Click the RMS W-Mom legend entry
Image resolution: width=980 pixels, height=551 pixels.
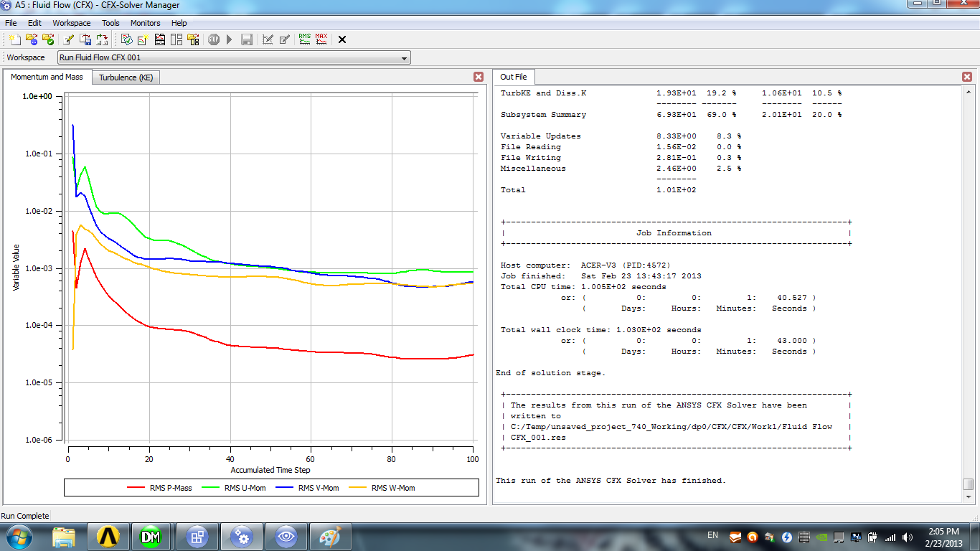pyautogui.click(x=381, y=488)
